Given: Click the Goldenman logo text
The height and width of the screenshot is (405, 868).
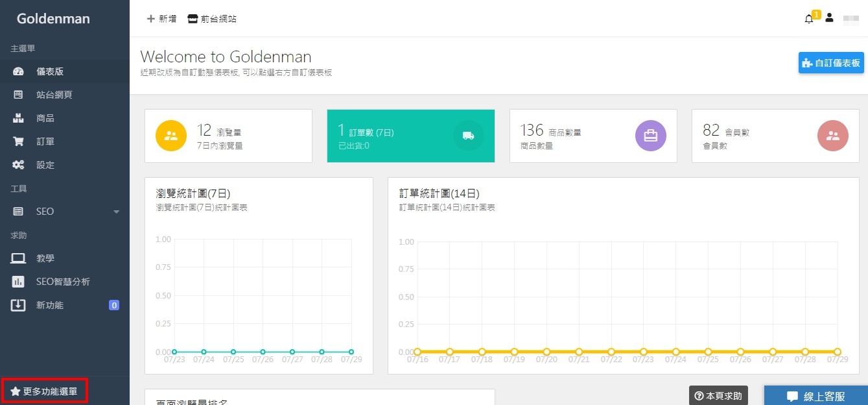Looking at the screenshot, I should click(53, 19).
